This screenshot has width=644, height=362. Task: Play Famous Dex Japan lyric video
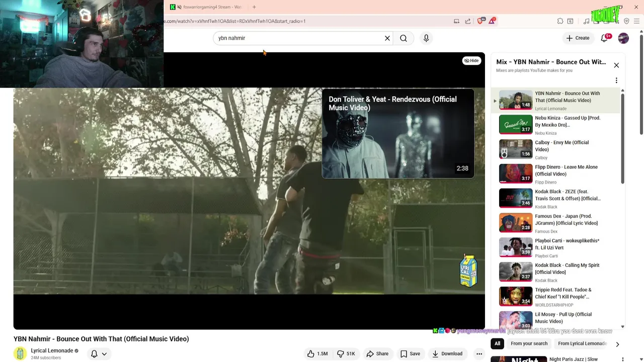coord(556,223)
